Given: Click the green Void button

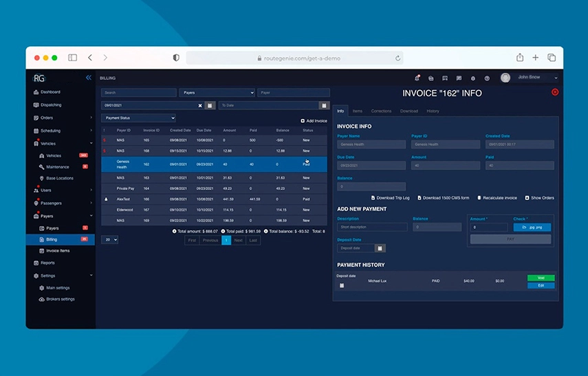Looking at the screenshot, I should pos(541,278).
